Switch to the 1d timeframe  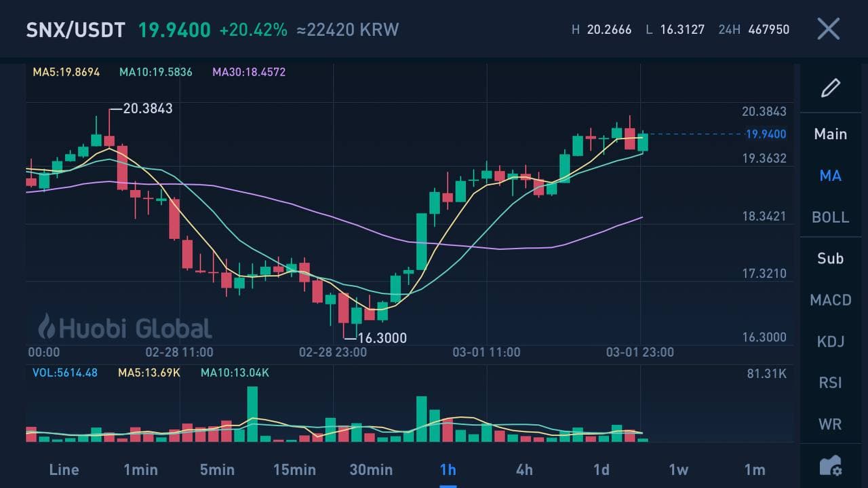tap(601, 470)
